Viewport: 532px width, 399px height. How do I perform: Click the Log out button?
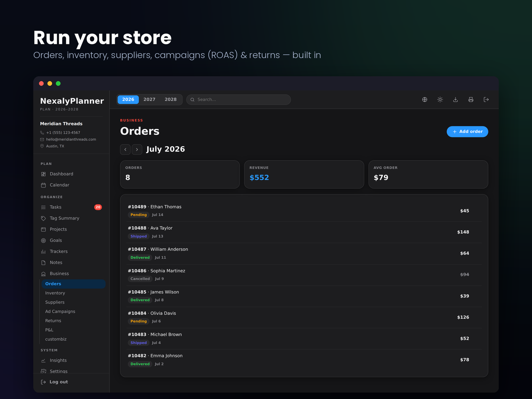(54, 382)
